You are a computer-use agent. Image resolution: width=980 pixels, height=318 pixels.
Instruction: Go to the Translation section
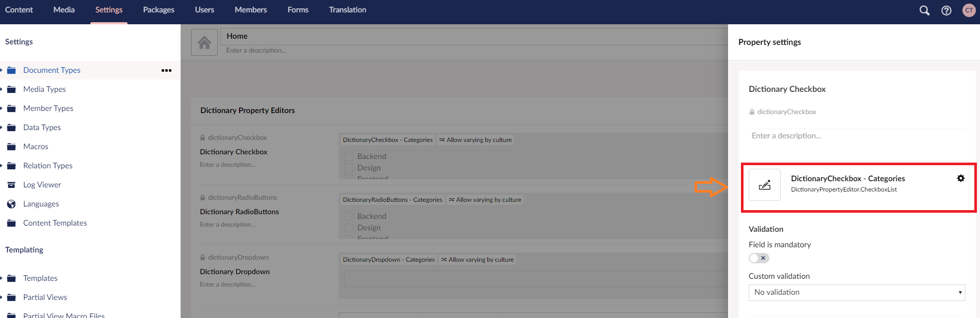tap(347, 10)
